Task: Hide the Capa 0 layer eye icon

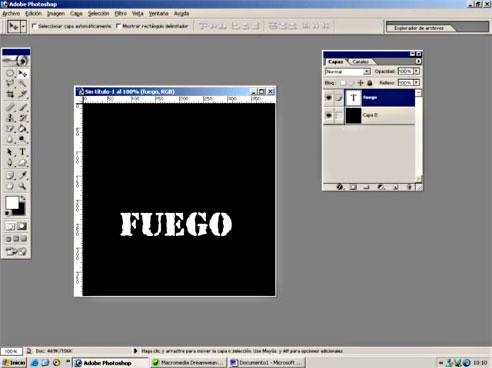Action: coord(329,115)
